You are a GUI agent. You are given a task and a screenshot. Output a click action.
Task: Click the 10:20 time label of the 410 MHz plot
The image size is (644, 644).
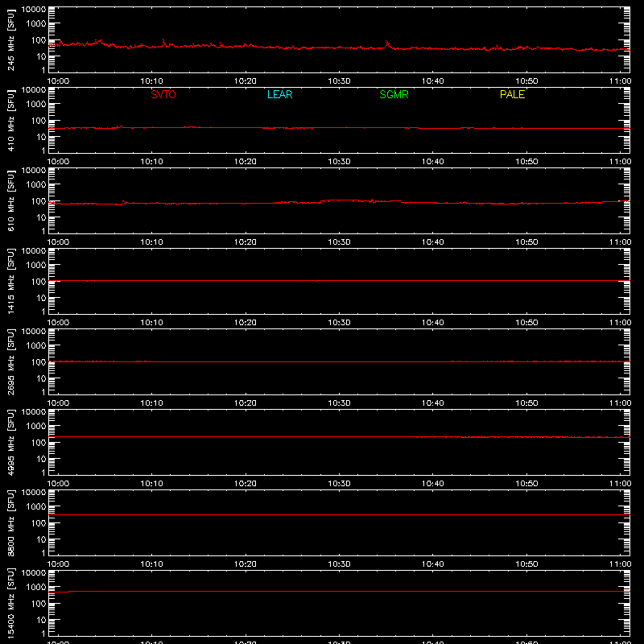tap(246, 162)
